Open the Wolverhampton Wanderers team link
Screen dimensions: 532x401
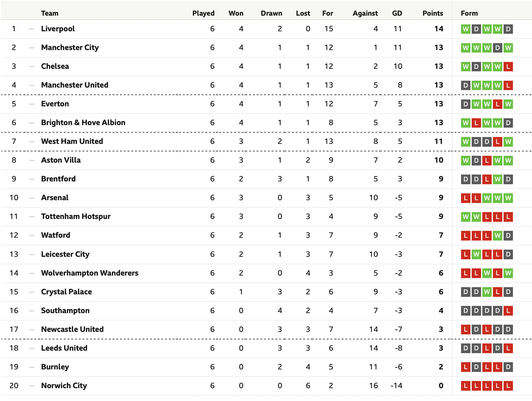pyautogui.click(x=90, y=273)
